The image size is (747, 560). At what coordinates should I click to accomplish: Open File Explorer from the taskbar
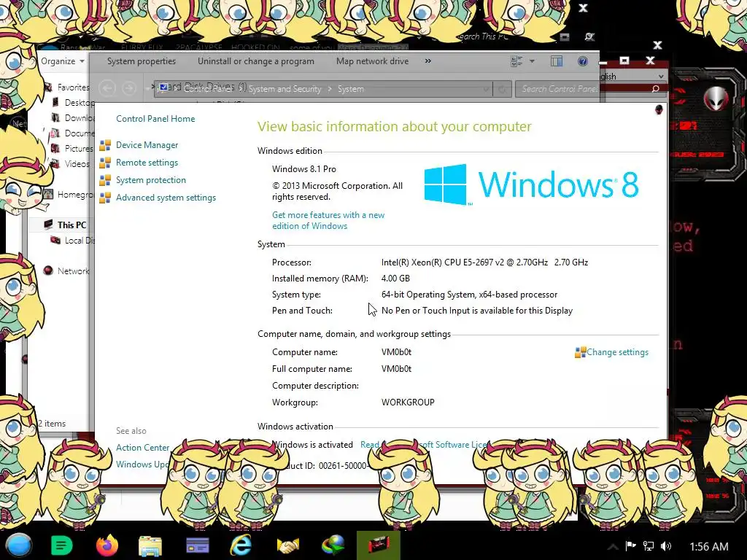tap(150, 545)
